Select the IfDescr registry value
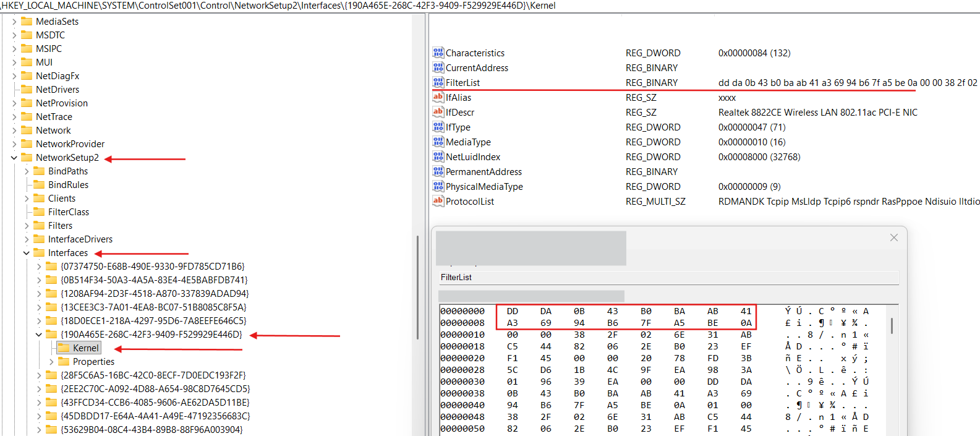 tap(460, 113)
